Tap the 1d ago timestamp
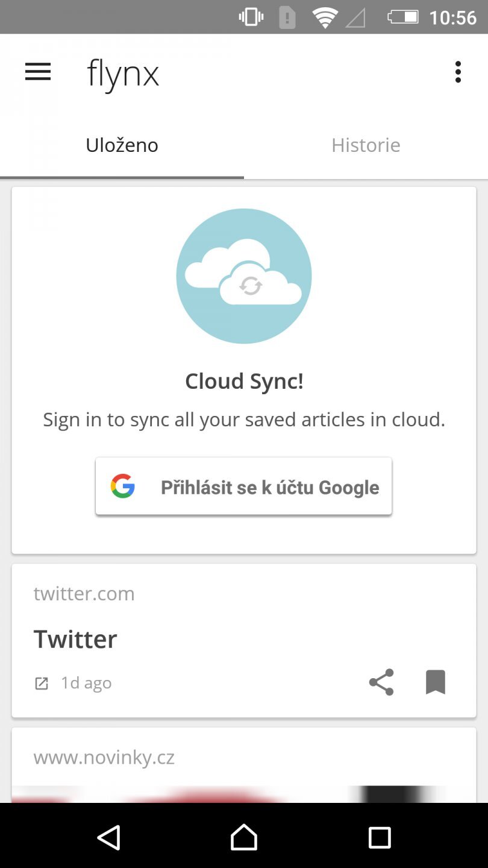This screenshot has height=868, width=488. tap(86, 682)
